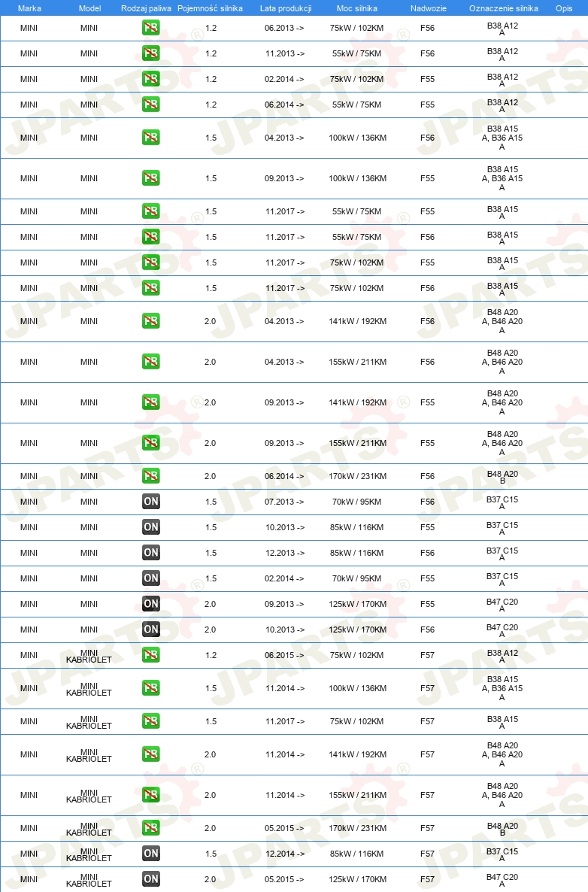This screenshot has height=892, width=588.
Task: Click the Moc silnika column header
Action: (357, 8)
